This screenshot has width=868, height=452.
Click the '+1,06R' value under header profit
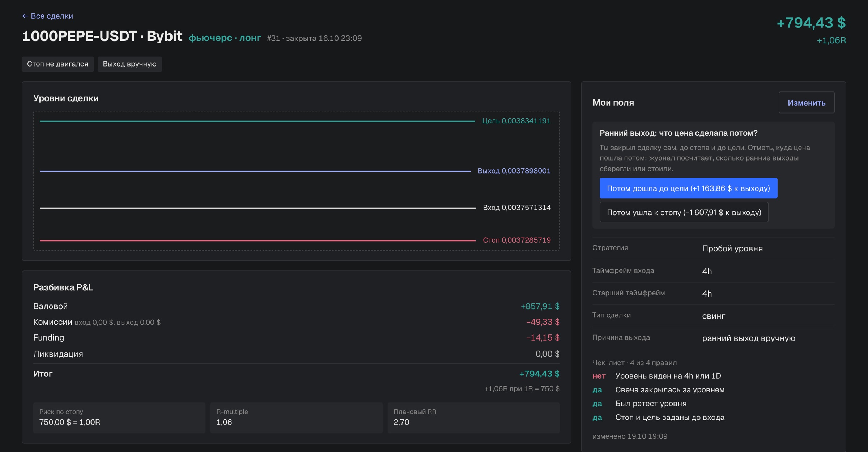[x=831, y=40]
